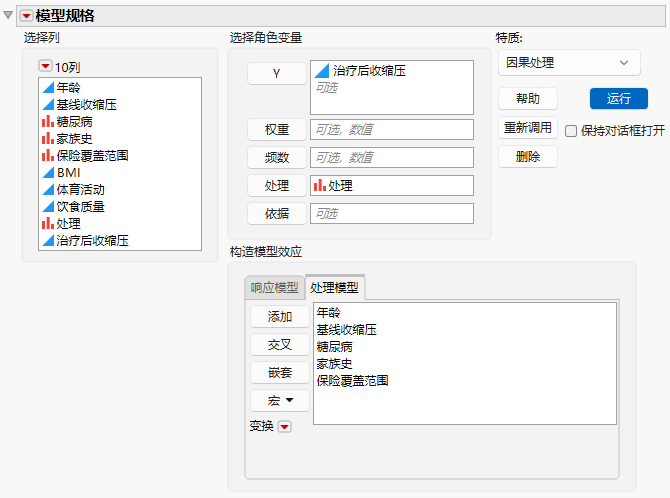Select the 家族史 column in the column list

(74, 138)
